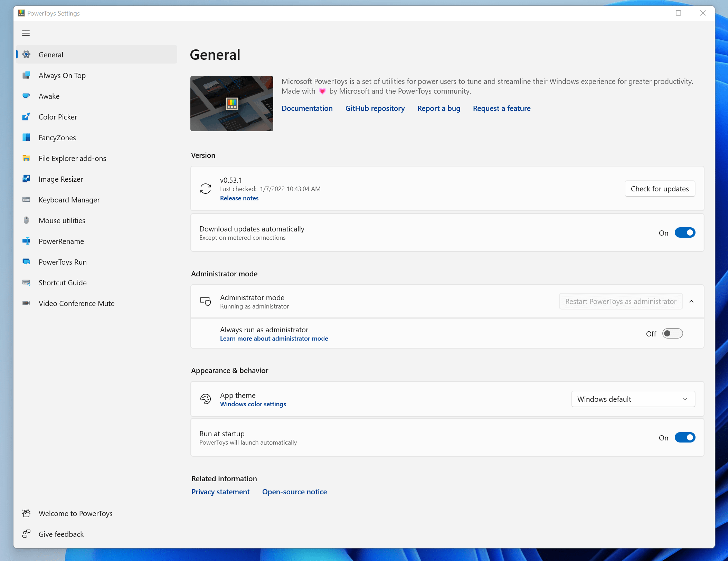
Task: Turn off Run at startup toggle
Action: (x=685, y=438)
